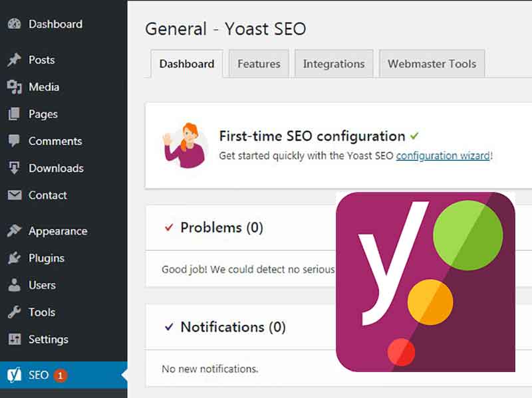Image resolution: width=532 pixels, height=398 pixels.
Task: Click the SEO notification count badge
Action: pyautogui.click(x=61, y=375)
